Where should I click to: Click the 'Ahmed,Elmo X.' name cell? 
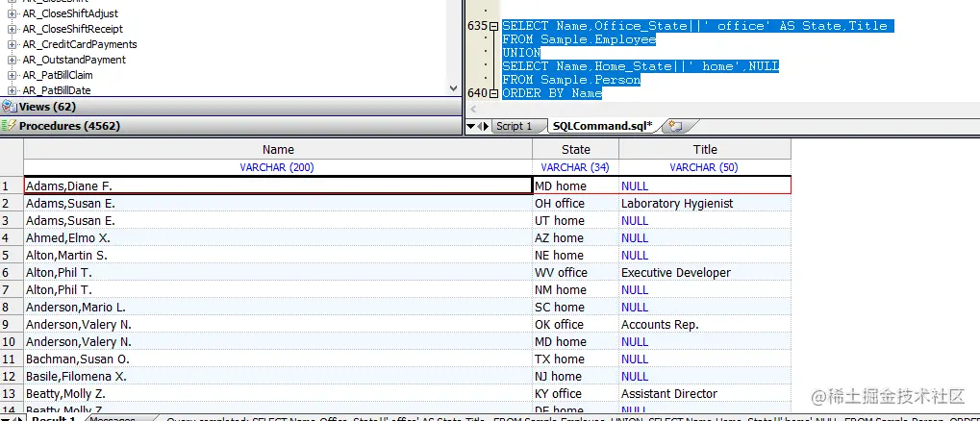pos(278,238)
